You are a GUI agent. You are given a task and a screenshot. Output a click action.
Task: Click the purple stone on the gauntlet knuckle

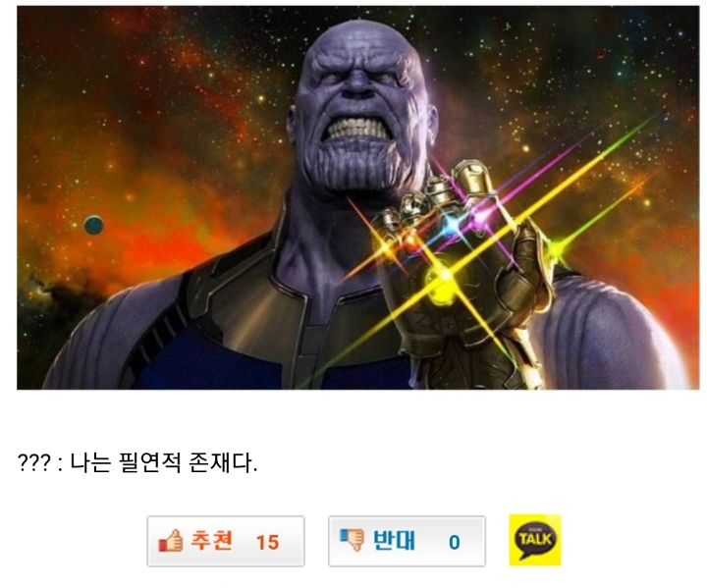tap(480, 217)
